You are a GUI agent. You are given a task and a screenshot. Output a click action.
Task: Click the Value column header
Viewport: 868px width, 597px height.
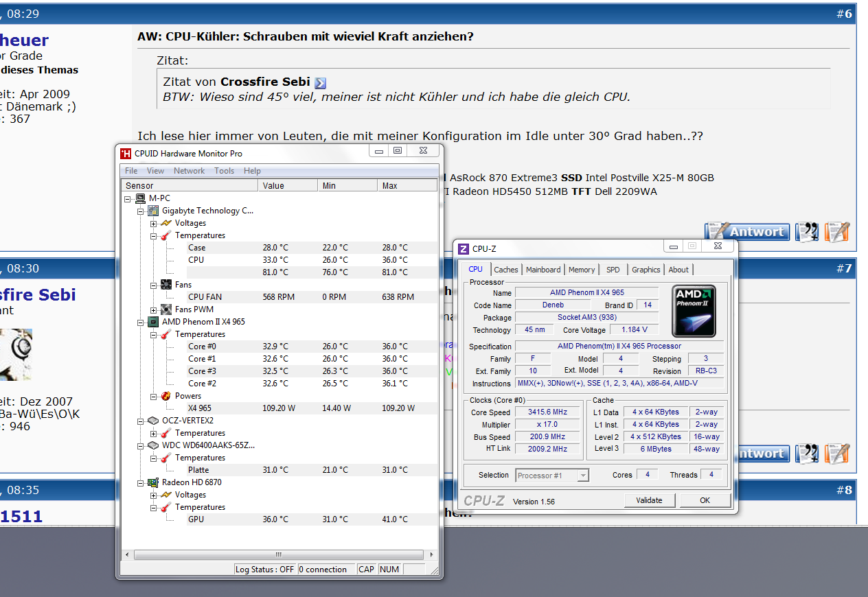coord(288,185)
